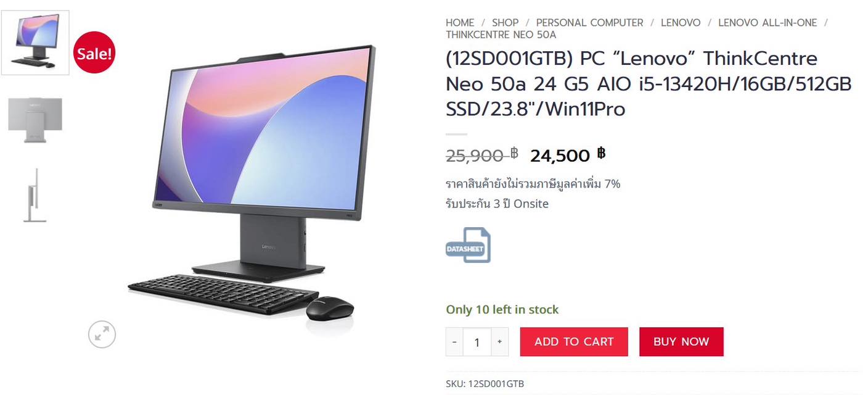Open the Datasheet document icon
Screen dimensions: 868x395
(x=469, y=245)
